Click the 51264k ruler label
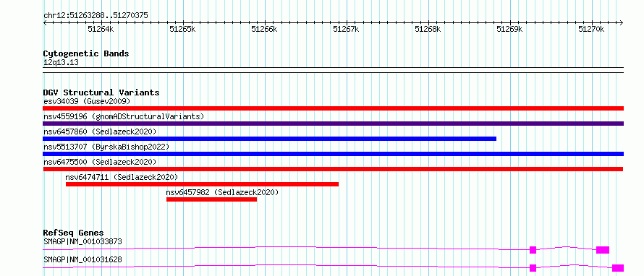This screenshot has width=644, height=276. 101,29
